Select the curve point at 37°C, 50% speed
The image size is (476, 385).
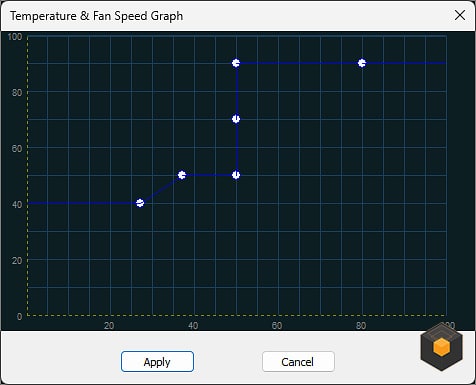182,175
